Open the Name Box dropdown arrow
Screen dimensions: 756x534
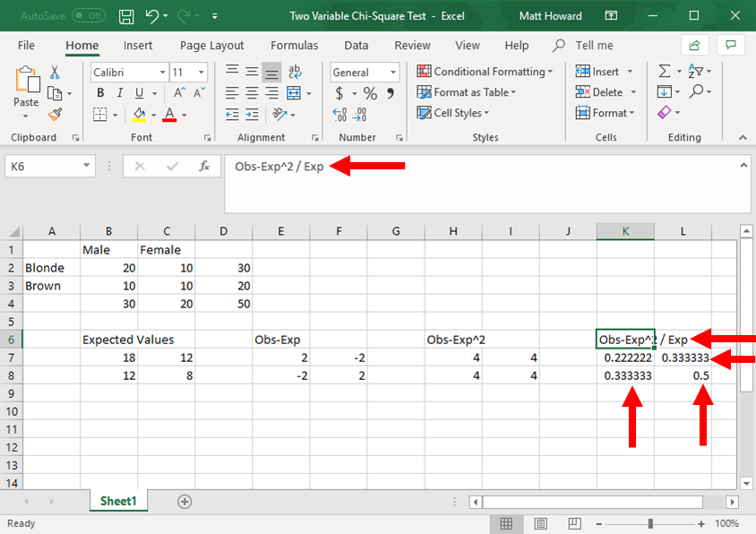tap(86, 166)
